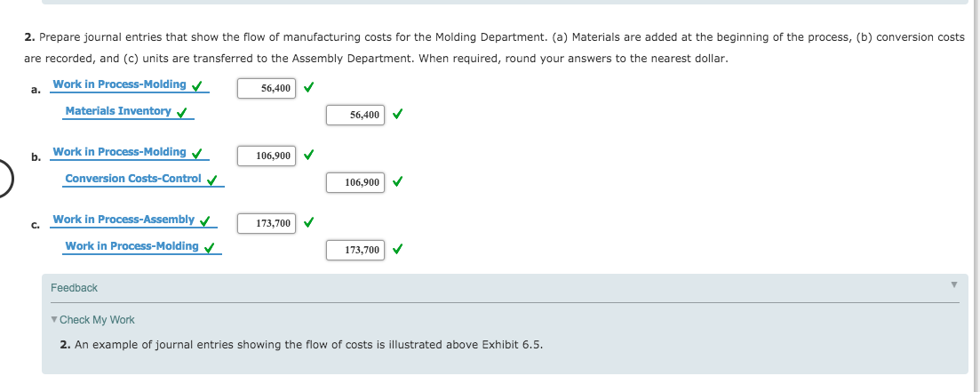Click the entry b debit amount field 106,900
The width and height of the screenshot is (980, 392).
click(267, 156)
